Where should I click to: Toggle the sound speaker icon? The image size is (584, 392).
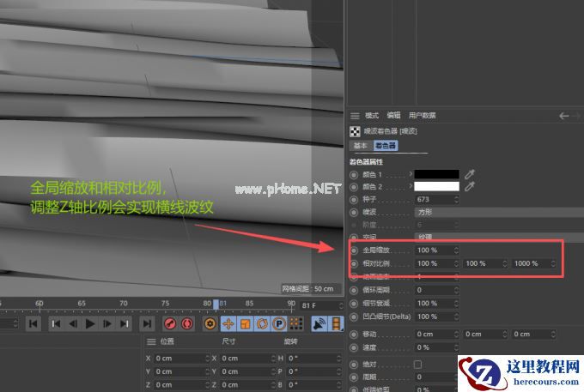pyautogui.click(x=319, y=323)
